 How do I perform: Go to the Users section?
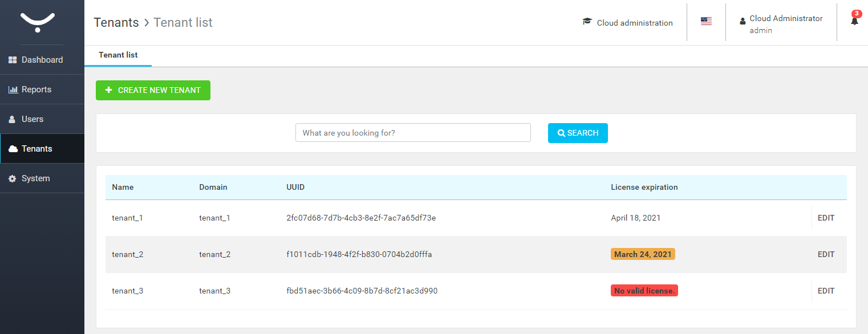32,119
